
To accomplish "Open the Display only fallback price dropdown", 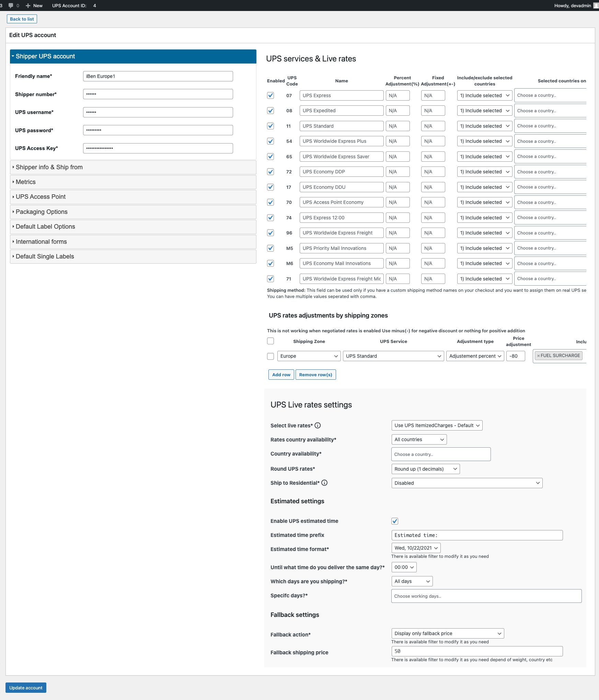I will [x=448, y=633].
